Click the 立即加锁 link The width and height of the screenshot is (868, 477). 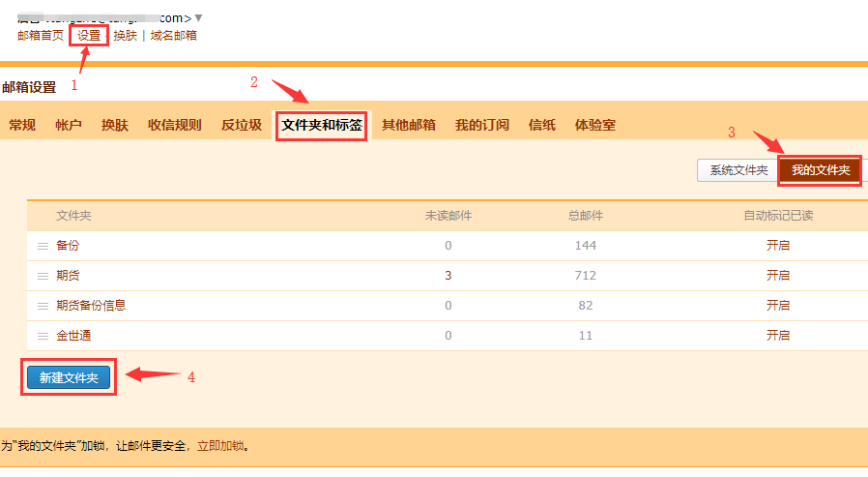click(221, 446)
